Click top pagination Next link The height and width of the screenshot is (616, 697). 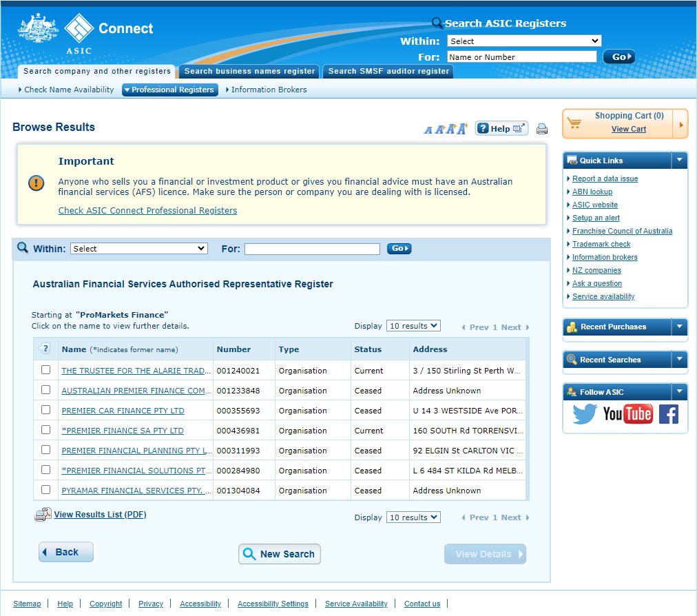[x=514, y=327]
